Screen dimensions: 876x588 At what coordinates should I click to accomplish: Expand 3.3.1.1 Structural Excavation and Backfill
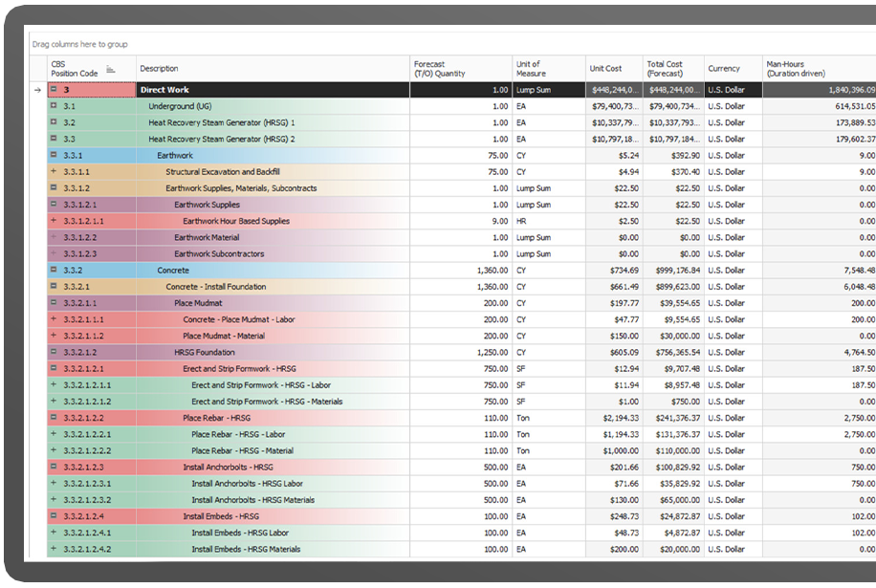point(54,171)
